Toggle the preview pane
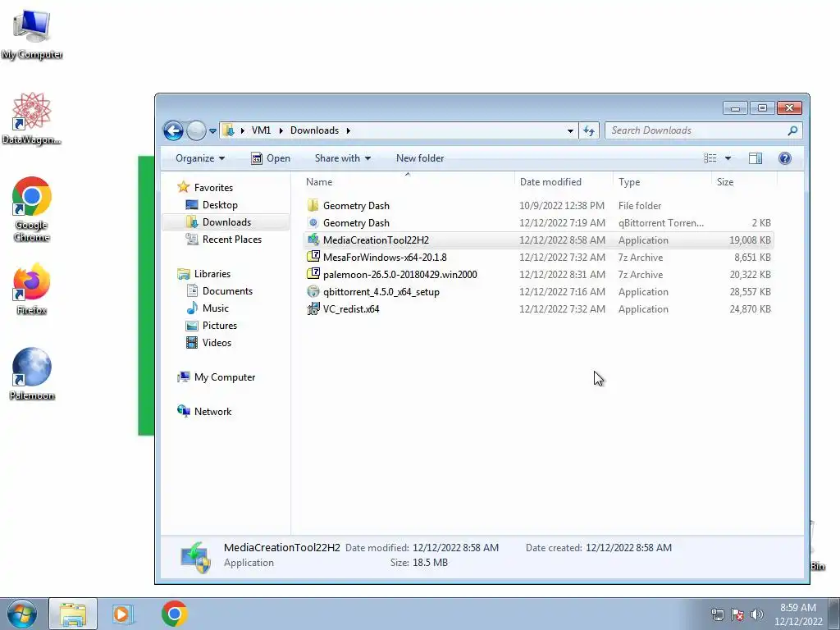The height and width of the screenshot is (630, 840). [x=756, y=158]
